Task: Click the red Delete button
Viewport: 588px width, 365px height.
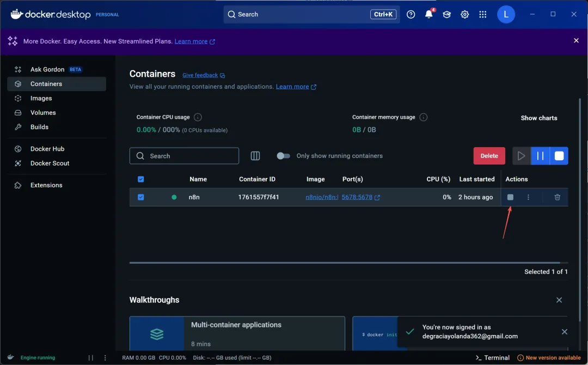Action: [489, 156]
